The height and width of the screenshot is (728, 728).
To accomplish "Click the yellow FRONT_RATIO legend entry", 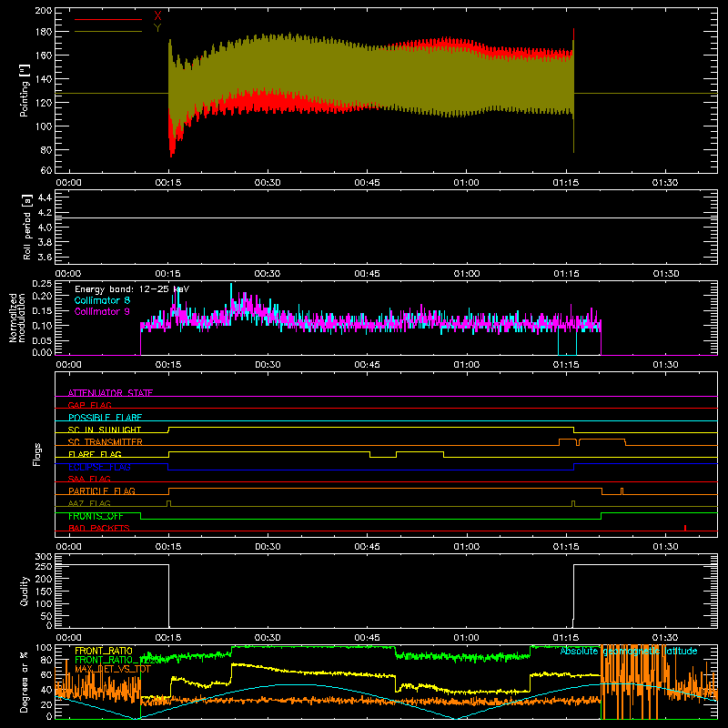I will pyautogui.click(x=104, y=651).
